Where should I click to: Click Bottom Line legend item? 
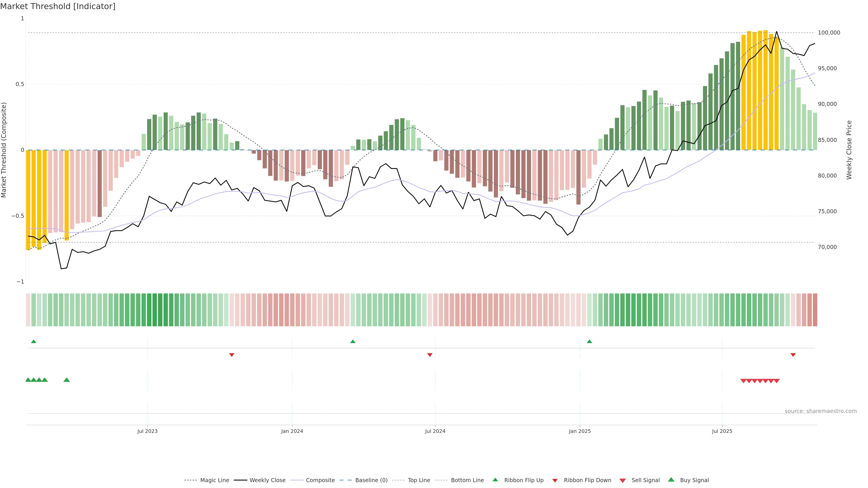tap(467, 480)
